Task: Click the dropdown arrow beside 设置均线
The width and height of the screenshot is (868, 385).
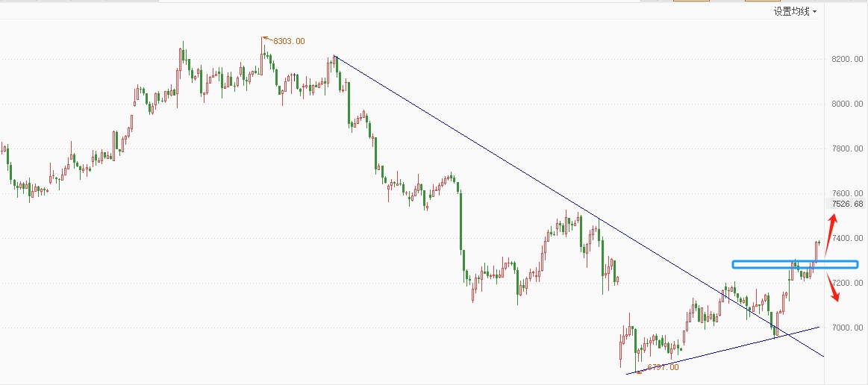Action: pyautogui.click(x=815, y=12)
